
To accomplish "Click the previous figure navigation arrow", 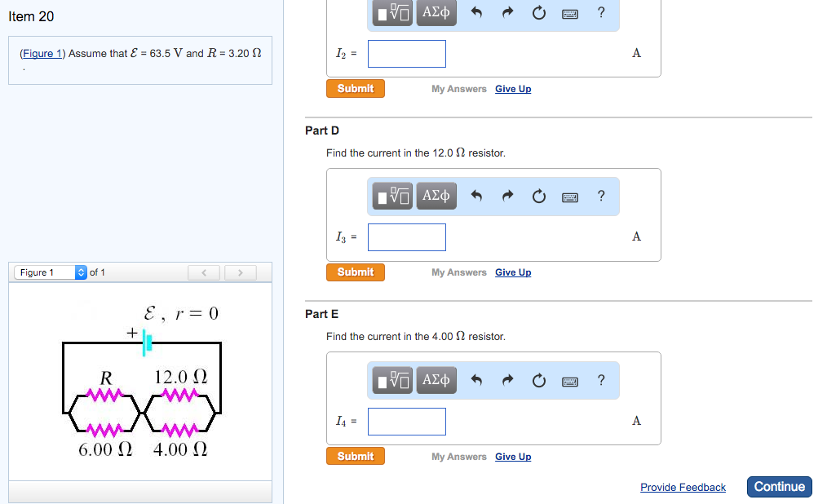I will click(x=204, y=272).
